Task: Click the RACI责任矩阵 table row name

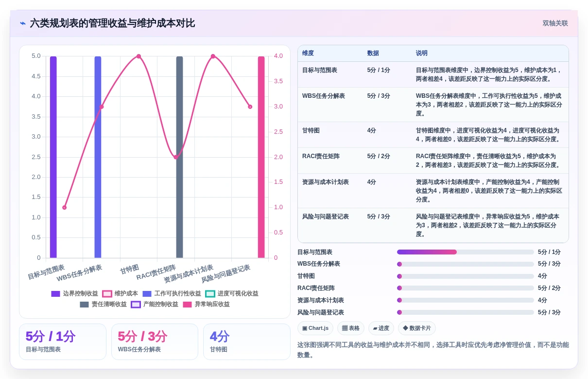Action: point(321,157)
